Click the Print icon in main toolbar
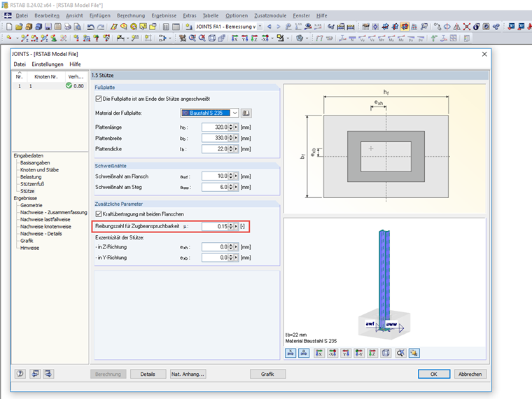The image size is (532, 399). 68,27
